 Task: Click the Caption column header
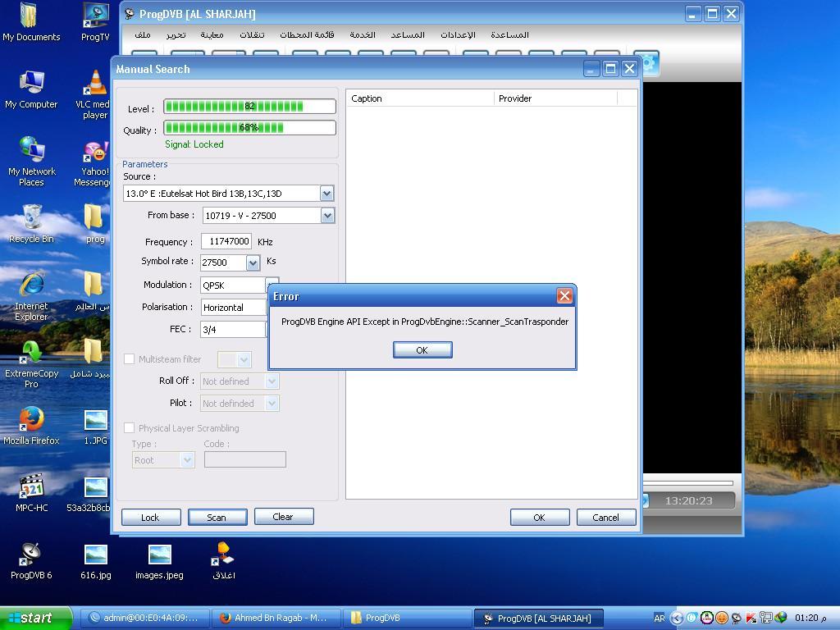point(421,98)
